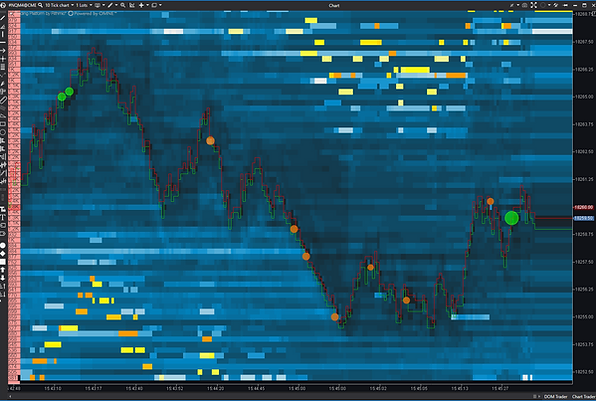The height and width of the screenshot is (401, 596).
Task: Select the drawing pencil tool in the top toolbar
Action: 110,5
